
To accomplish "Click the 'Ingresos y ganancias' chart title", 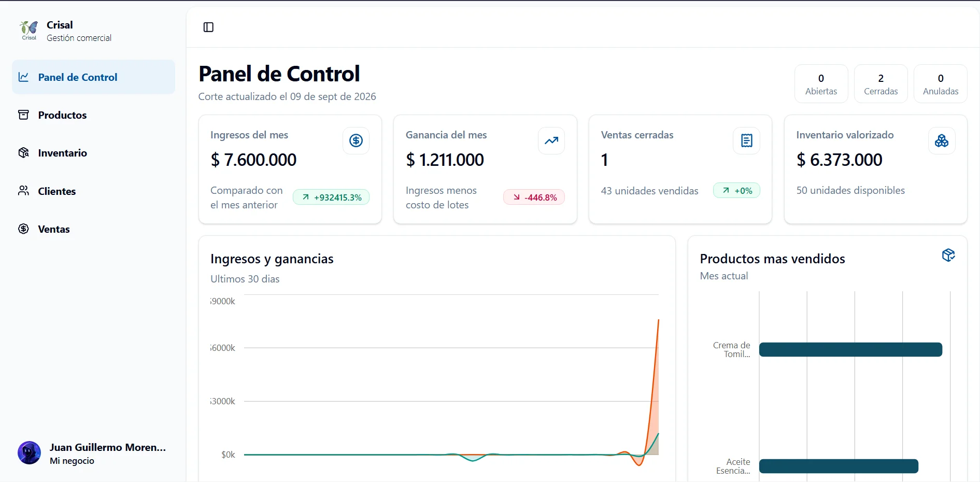I will click(272, 259).
